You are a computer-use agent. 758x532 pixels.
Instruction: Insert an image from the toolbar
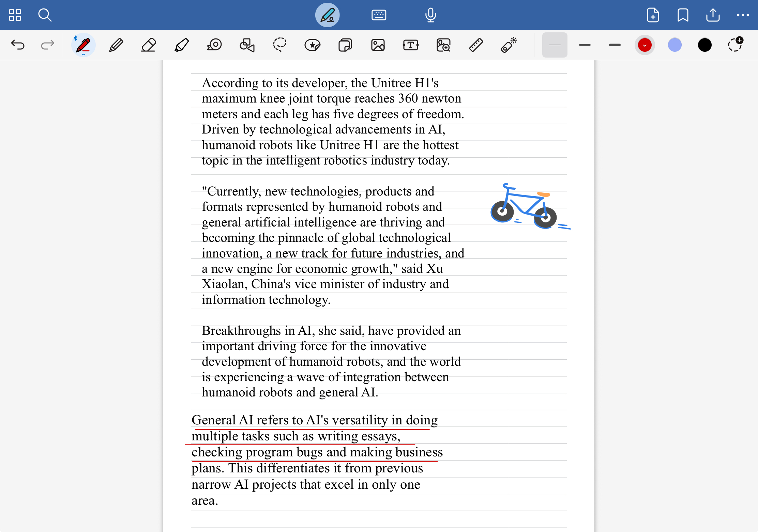pyautogui.click(x=378, y=45)
